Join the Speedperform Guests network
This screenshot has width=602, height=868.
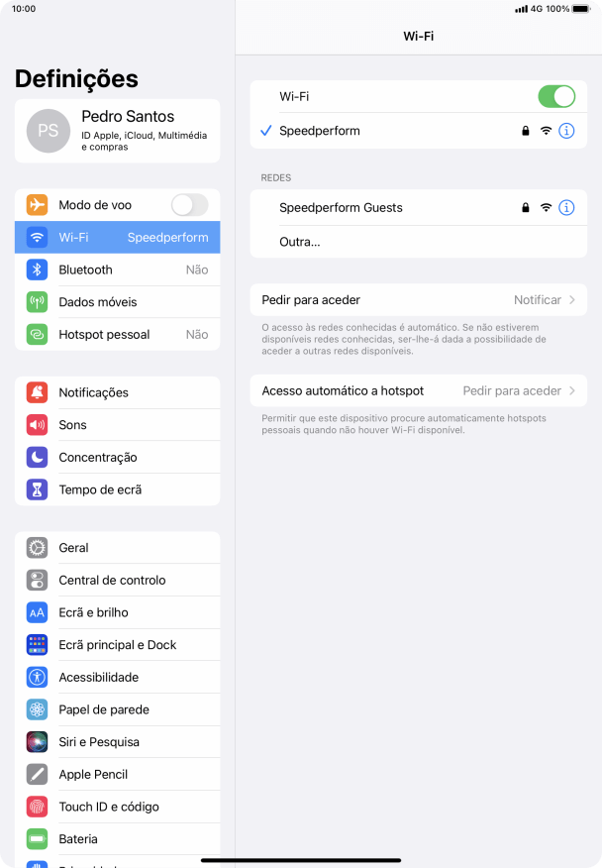click(x=418, y=208)
